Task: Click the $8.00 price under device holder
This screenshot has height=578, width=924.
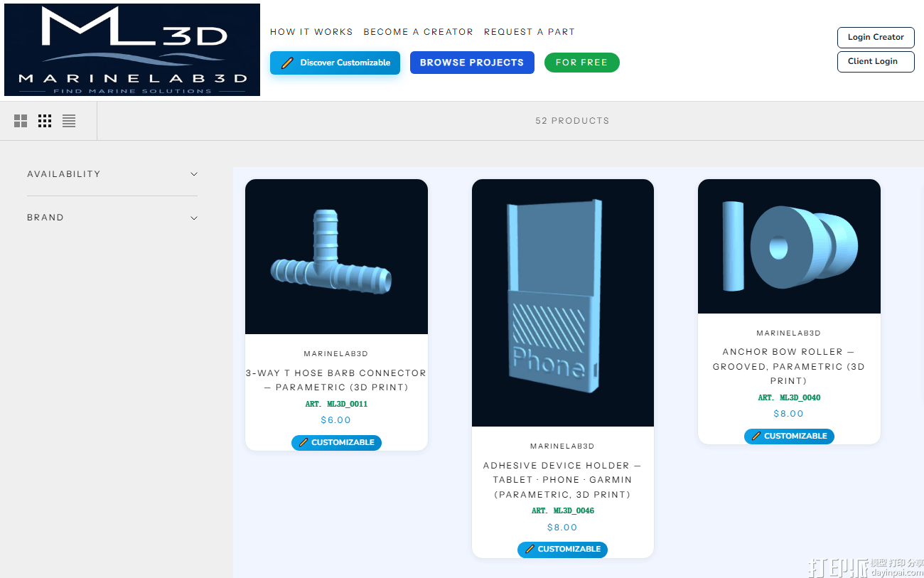Action: [x=562, y=528]
